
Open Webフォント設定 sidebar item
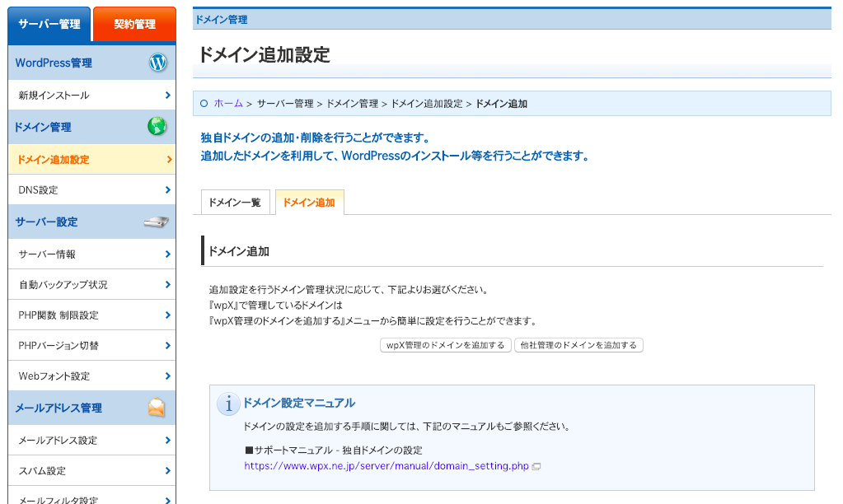92,376
